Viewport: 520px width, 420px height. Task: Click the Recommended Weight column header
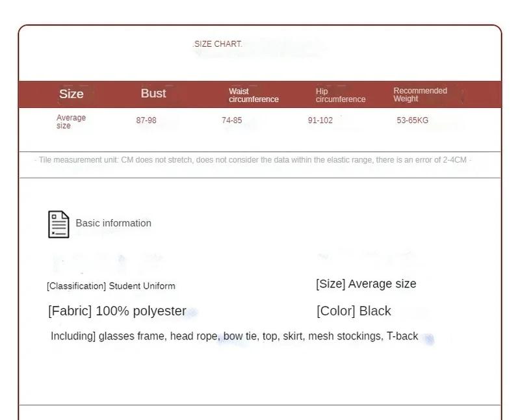click(x=420, y=95)
